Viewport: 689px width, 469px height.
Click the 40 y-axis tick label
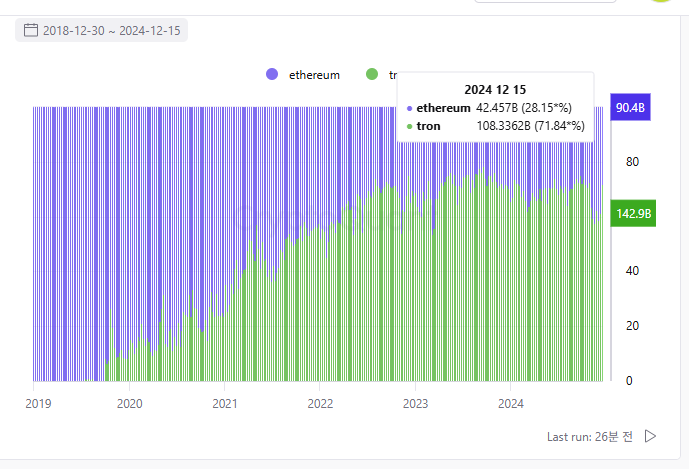(632, 271)
